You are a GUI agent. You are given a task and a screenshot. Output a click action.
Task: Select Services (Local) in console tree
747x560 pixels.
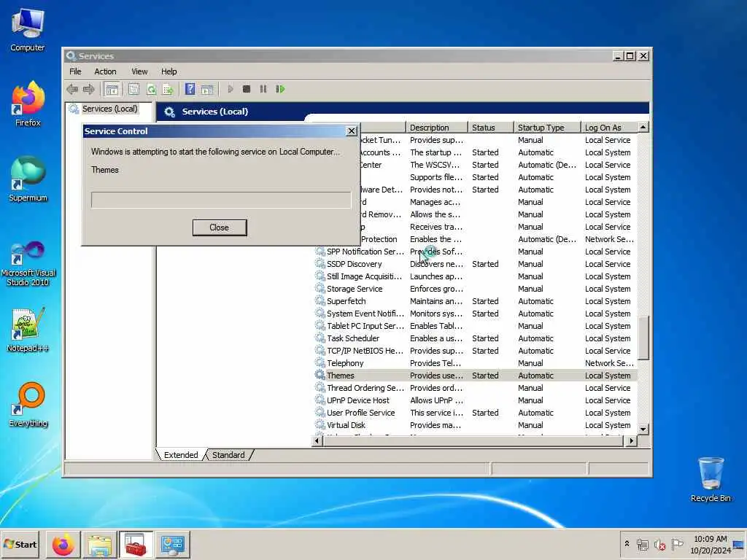coord(109,109)
